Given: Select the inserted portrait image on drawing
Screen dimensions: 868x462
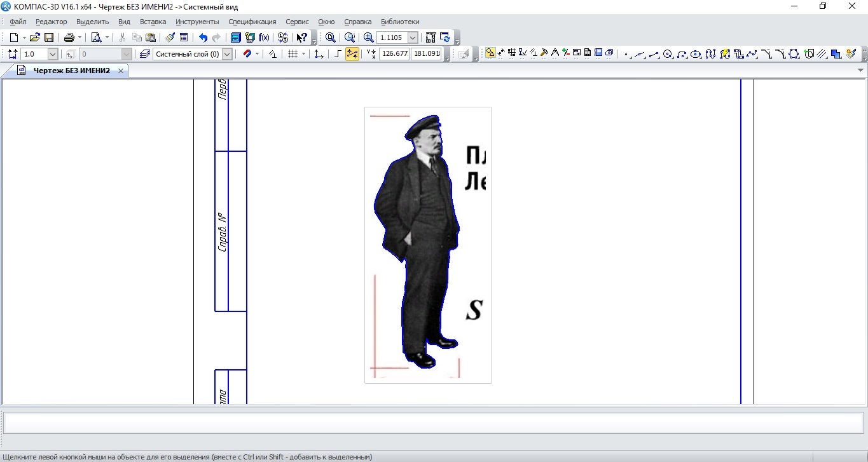Looking at the screenshot, I should [420, 241].
